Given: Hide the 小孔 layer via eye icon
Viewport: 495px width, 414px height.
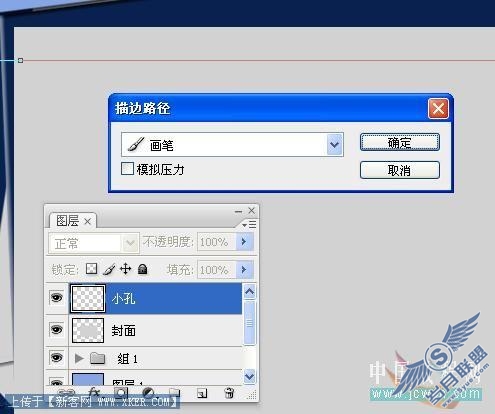Looking at the screenshot, I should (57, 297).
